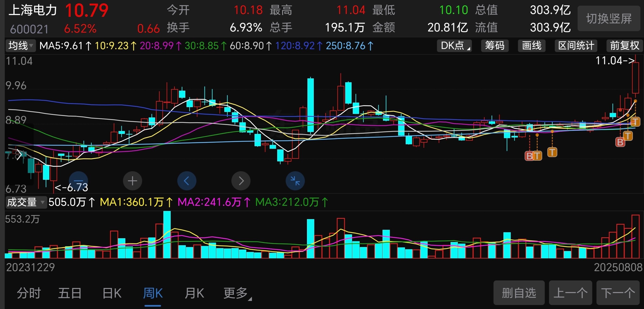
Task: Expand the left side panel arrow
Action: coord(19,154)
